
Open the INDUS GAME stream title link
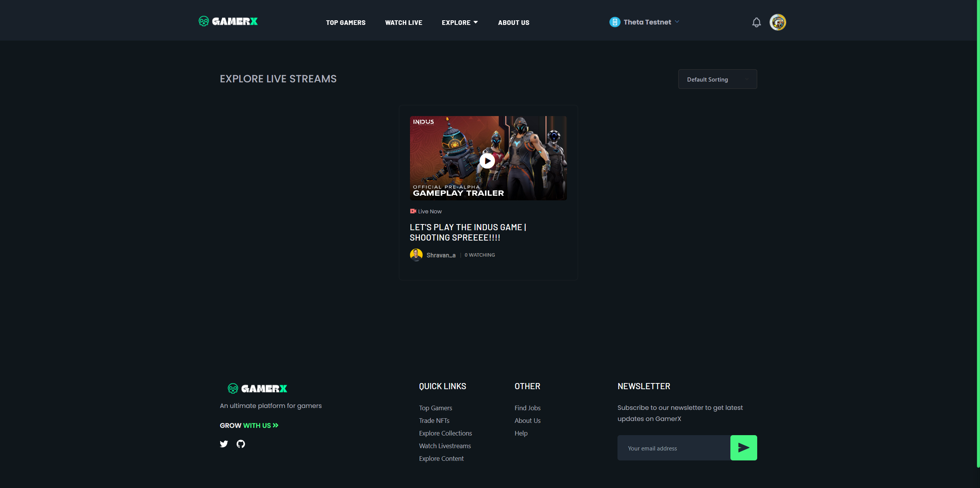tap(468, 232)
